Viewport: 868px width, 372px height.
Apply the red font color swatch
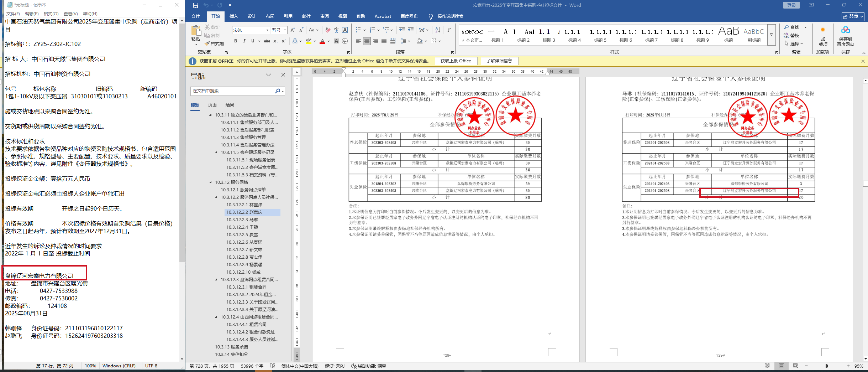pos(322,41)
